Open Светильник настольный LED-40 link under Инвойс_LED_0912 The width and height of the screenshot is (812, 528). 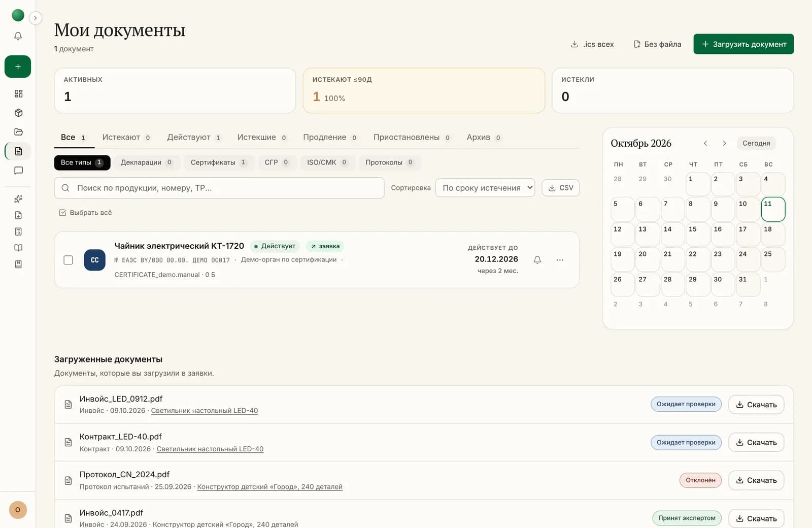(205, 411)
